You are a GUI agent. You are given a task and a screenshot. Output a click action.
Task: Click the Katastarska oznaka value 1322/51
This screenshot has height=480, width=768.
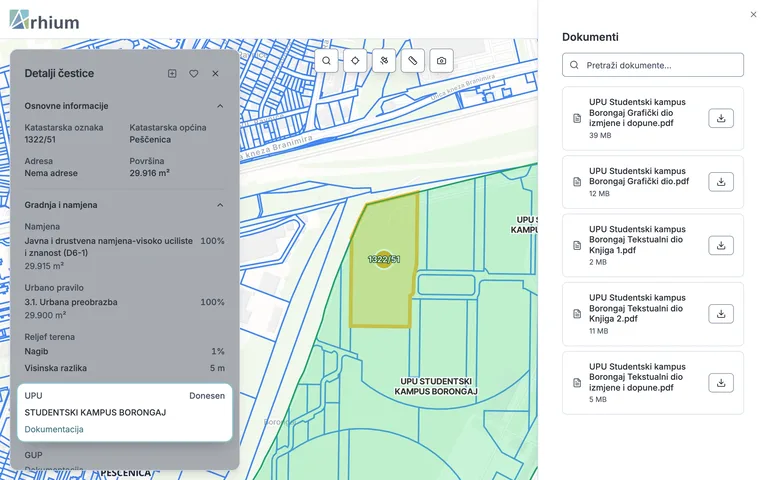(x=40, y=140)
